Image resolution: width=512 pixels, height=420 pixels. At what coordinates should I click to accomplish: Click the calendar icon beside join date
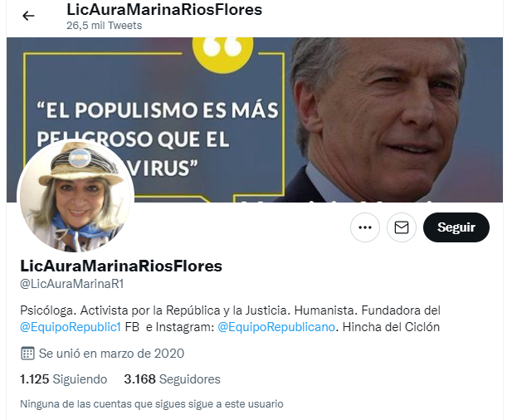click(27, 354)
